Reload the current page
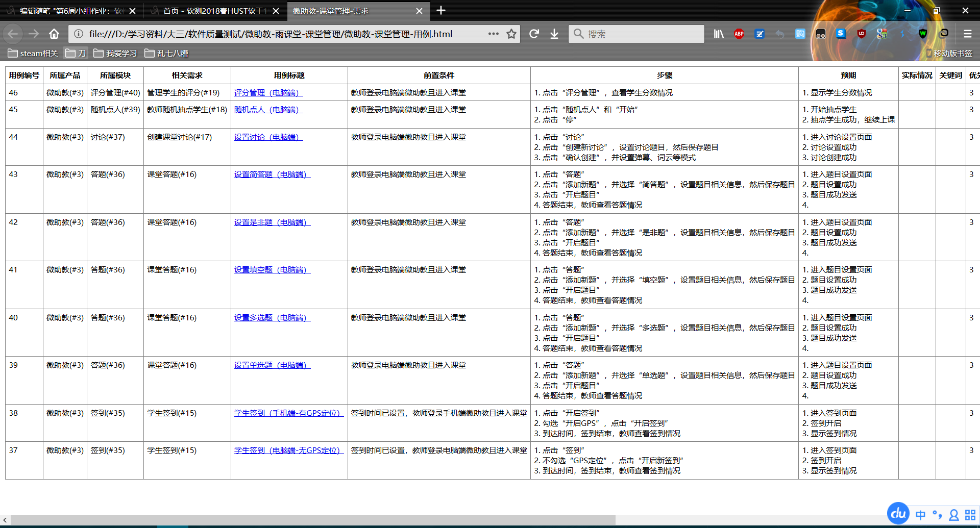This screenshot has height=528, width=980. (x=534, y=34)
